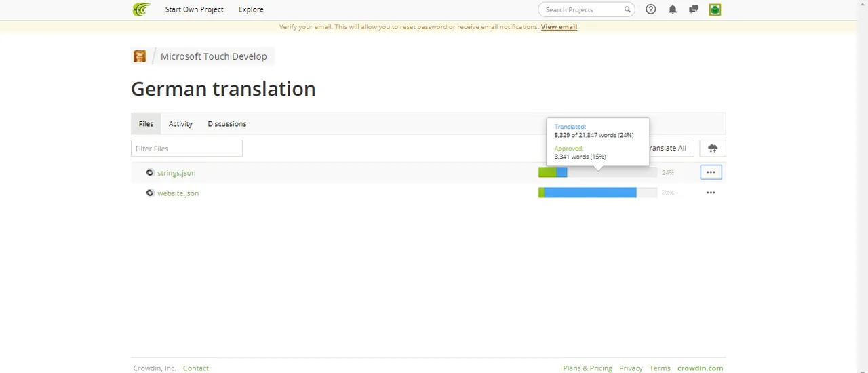Click the View email link

[559, 27]
